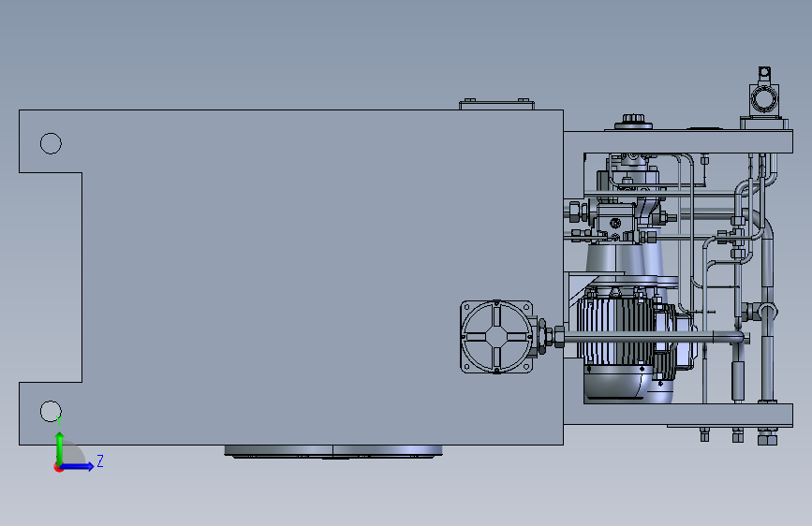Screen dimensions: 812x526
Task: Select the lower-left circular hole in the plate
Action: (x=51, y=411)
